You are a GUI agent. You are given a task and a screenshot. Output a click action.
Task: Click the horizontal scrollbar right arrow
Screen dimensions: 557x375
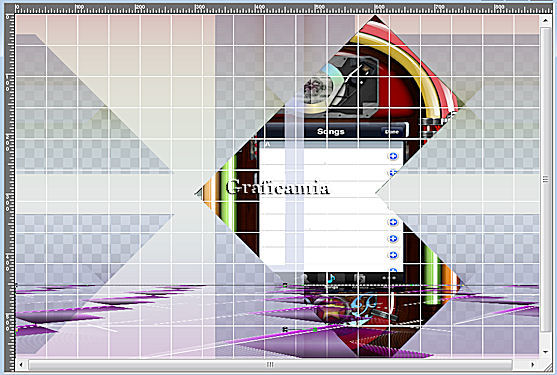532,364
